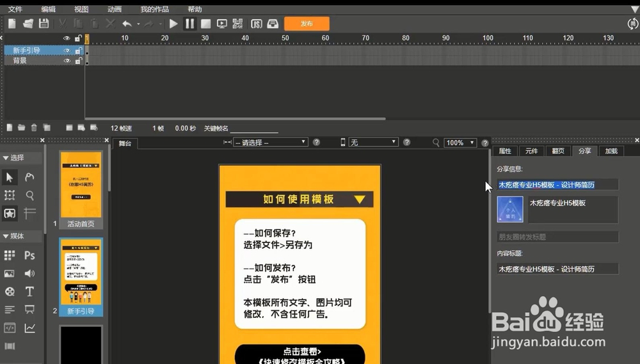
Task: Open the 请选择 dropdown
Action: [271, 143]
